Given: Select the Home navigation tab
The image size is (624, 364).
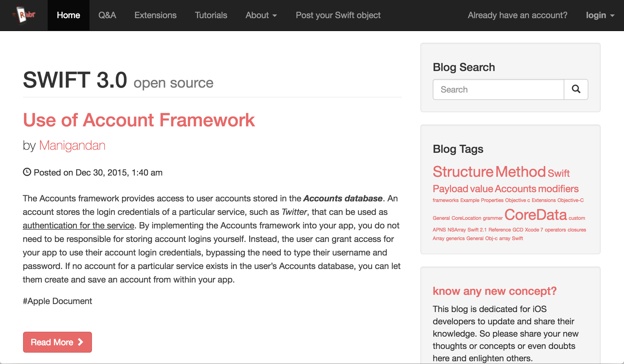Looking at the screenshot, I should 68,15.
